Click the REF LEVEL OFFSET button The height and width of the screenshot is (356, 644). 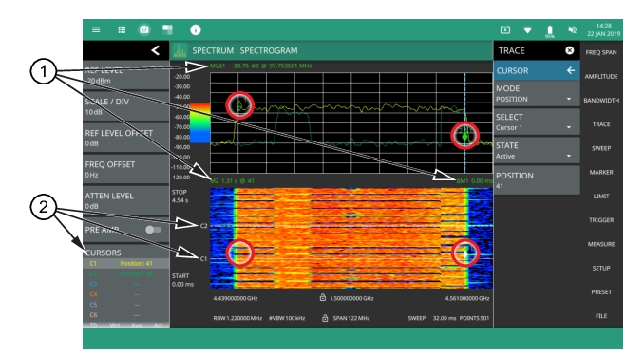(125, 138)
